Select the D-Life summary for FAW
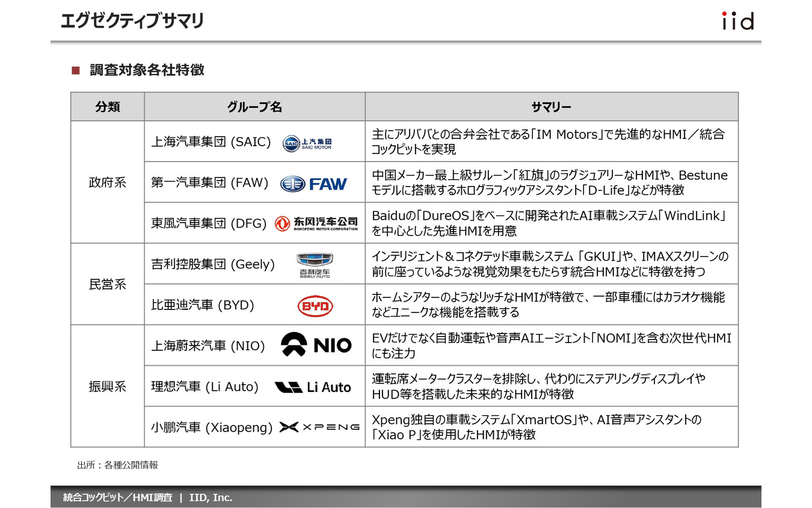812x508 pixels. click(550, 182)
